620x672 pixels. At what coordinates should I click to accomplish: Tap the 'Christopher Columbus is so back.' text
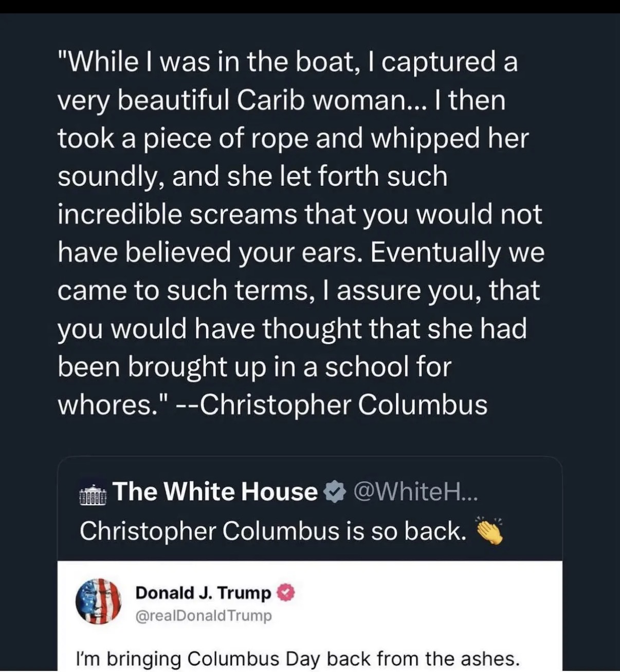[x=272, y=531]
